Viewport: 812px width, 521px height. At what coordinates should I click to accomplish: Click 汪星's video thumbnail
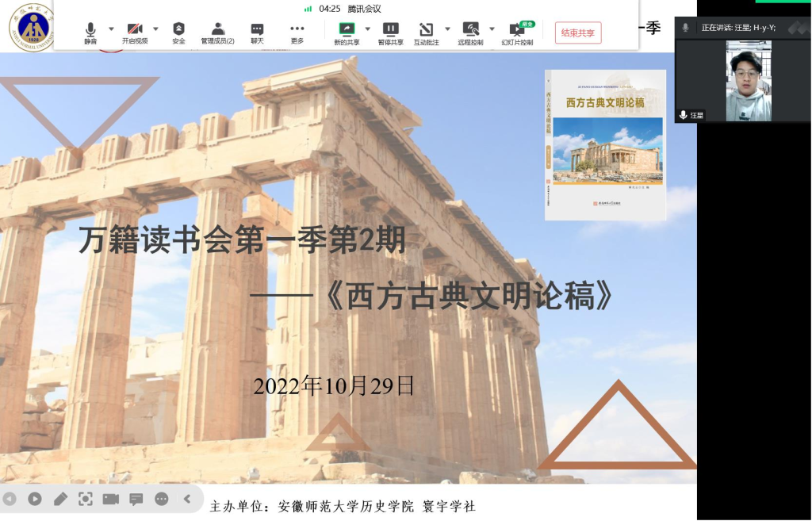(x=748, y=80)
